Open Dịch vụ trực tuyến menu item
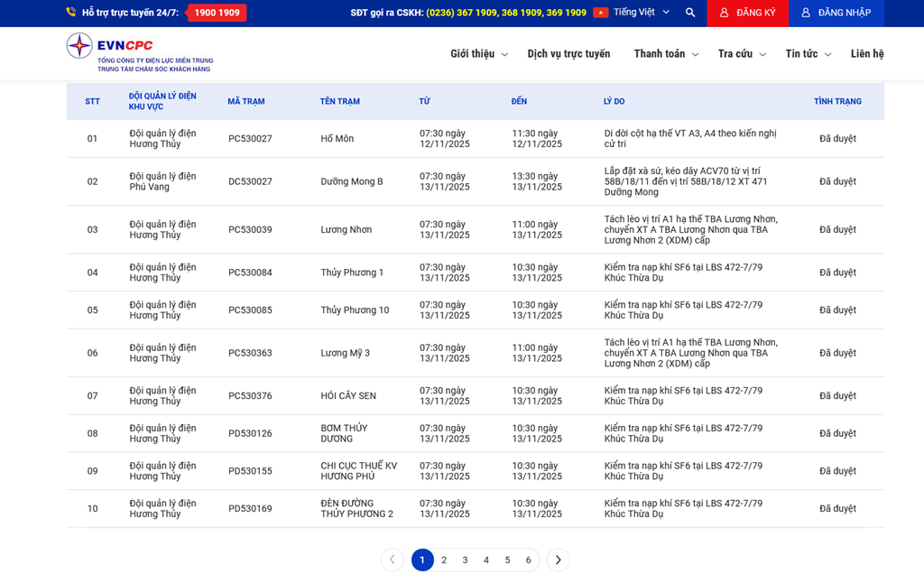This screenshot has width=924, height=583. (568, 54)
